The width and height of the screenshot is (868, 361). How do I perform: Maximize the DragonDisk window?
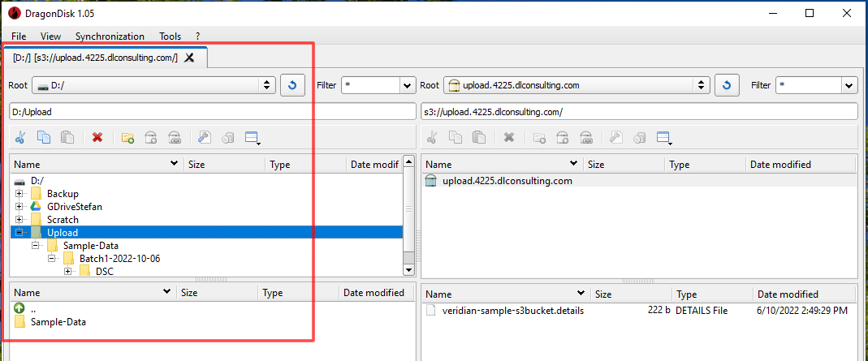point(810,13)
